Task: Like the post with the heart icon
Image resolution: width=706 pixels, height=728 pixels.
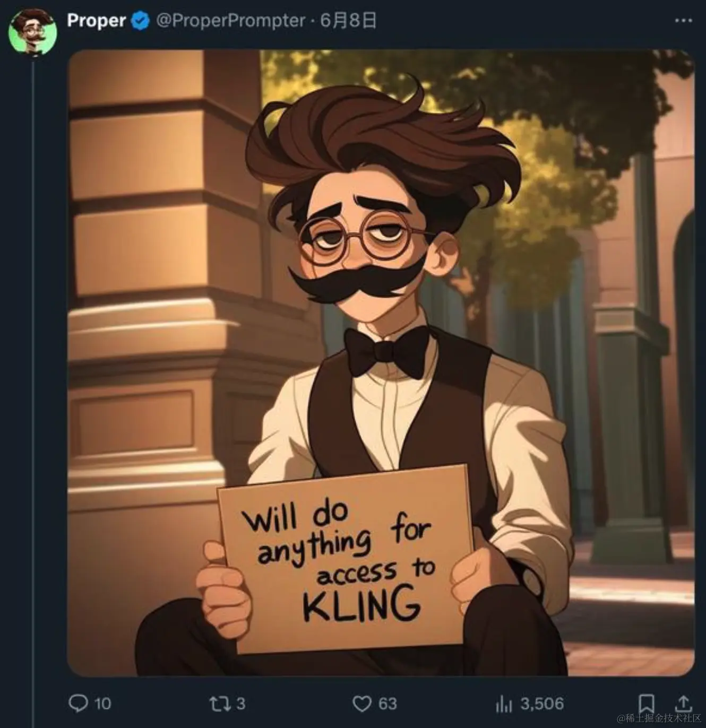Action: tap(362, 704)
